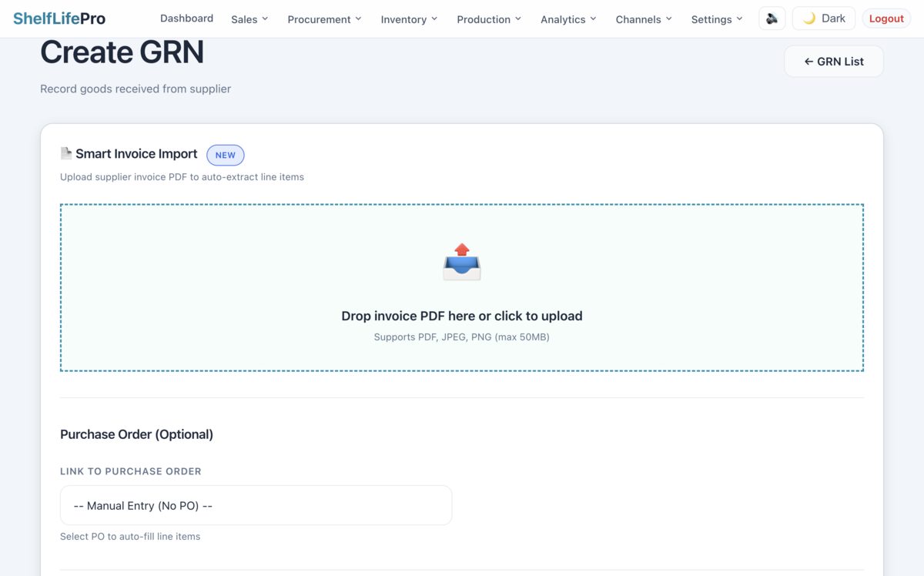Click the document icon beside Smart Invoice Import
Viewport: 924px width, 576px height.
(x=66, y=154)
